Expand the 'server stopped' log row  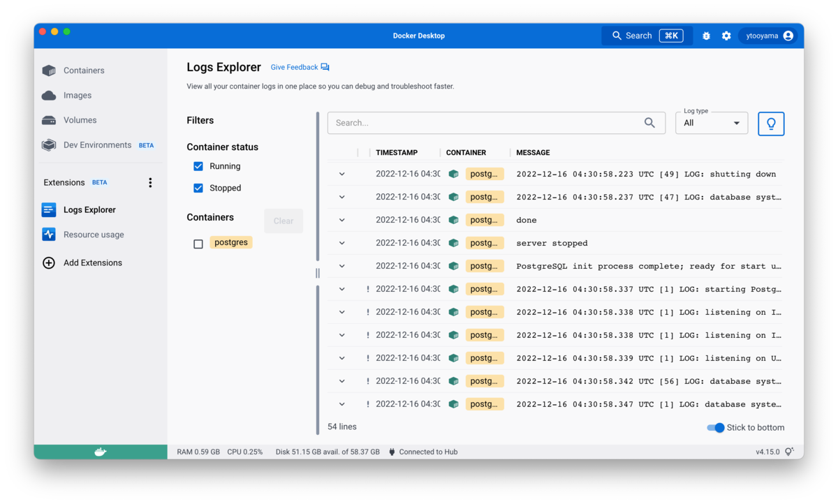click(x=342, y=244)
